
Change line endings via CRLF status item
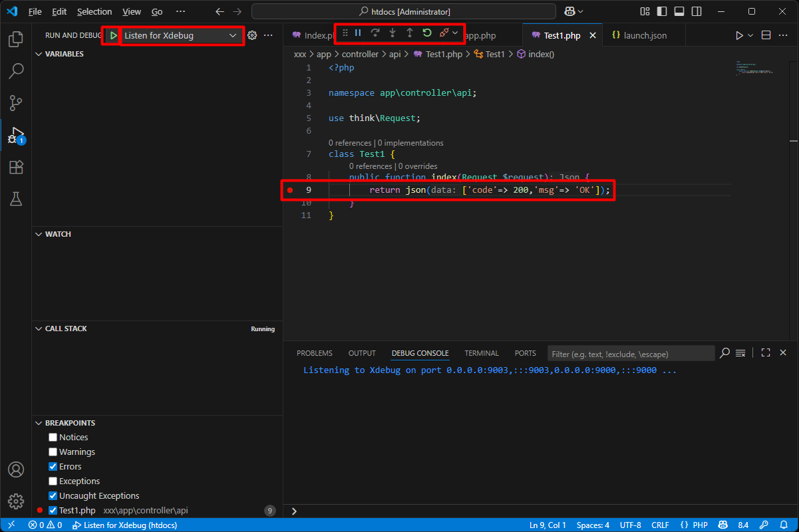(x=660, y=525)
